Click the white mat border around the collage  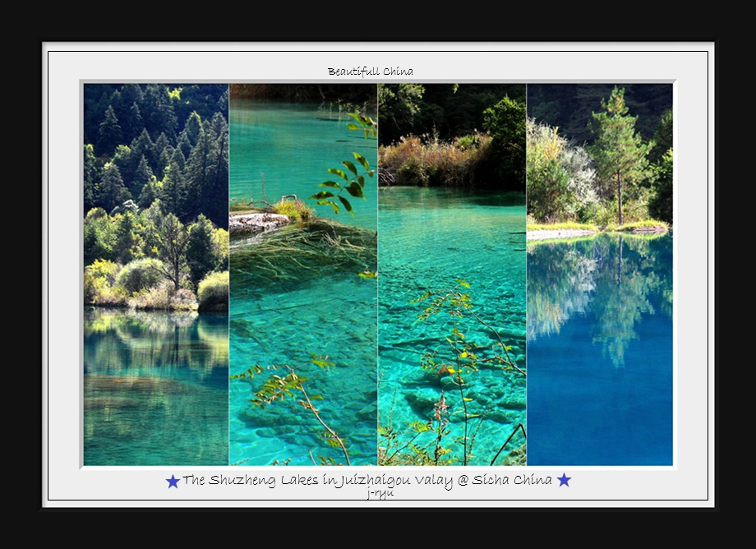click(66, 271)
